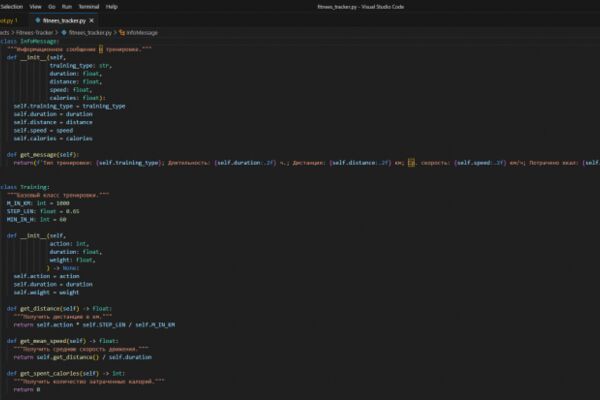
Task: Click 'training_type: str,' parameter line
Action: (x=80, y=65)
